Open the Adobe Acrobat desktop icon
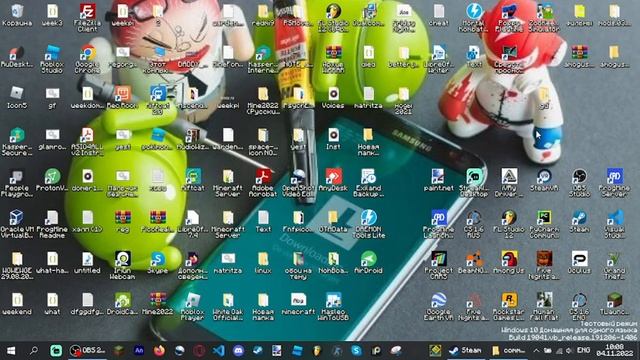 [263, 183]
